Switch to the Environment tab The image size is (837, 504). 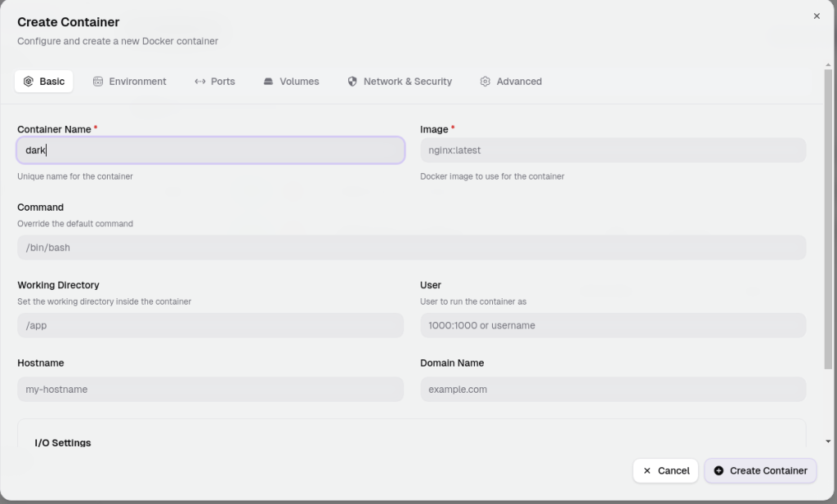tap(130, 82)
